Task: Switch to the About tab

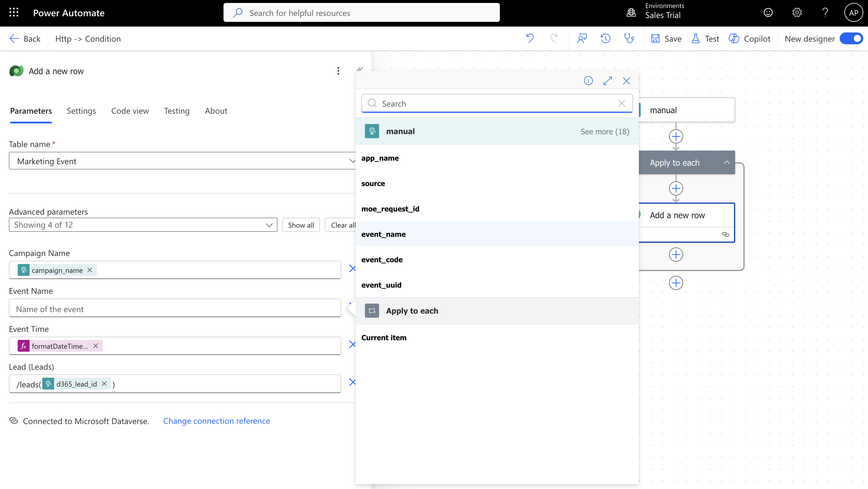Action: 216,111
